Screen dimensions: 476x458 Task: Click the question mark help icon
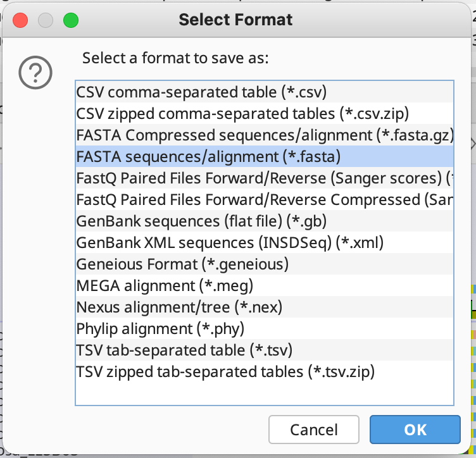point(35,73)
